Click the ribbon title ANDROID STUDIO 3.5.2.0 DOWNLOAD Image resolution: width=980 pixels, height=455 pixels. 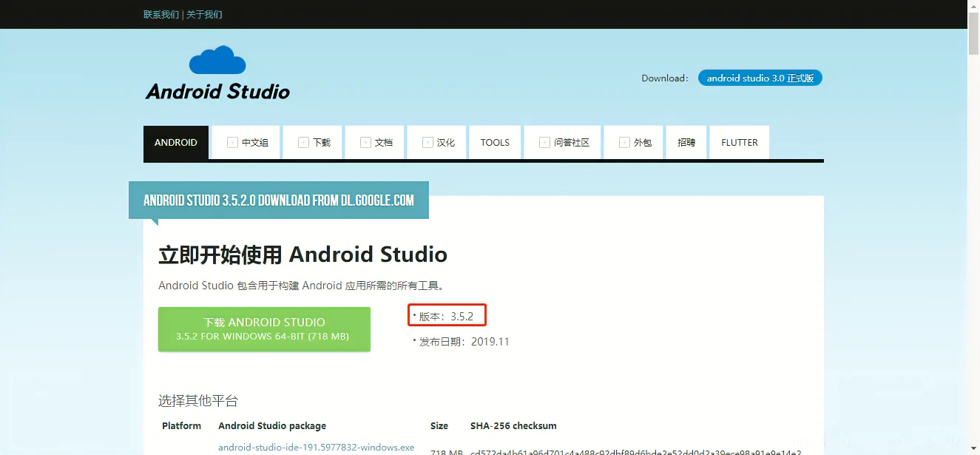[x=279, y=200]
